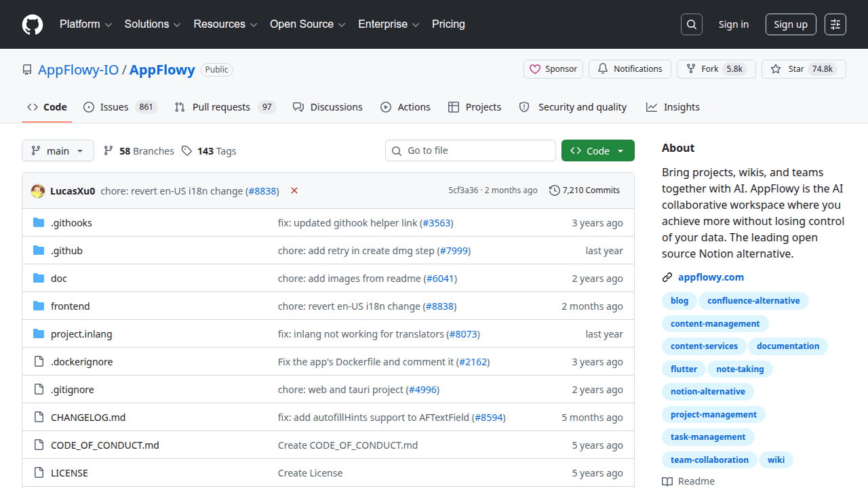Click the wiki topic tag
The image size is (868, 488).
[776, 460]
